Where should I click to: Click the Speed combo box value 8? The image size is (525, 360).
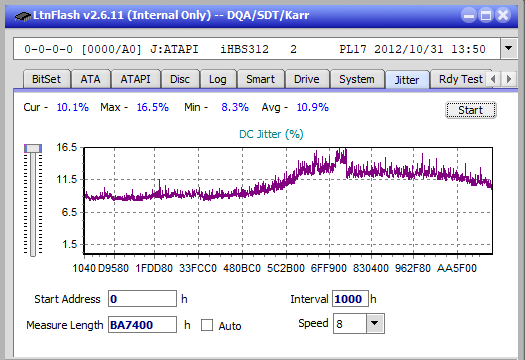click(x=350, y=323)
